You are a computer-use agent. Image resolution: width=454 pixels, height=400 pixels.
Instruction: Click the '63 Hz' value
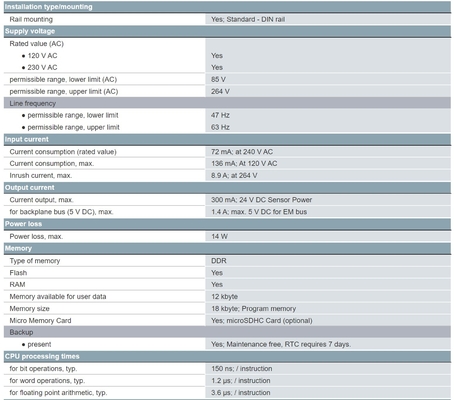[x=220, y=127]
